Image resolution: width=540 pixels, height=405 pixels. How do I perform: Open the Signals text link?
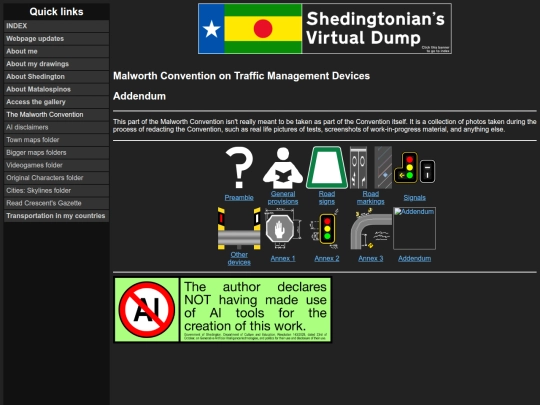pyautogui.click(x=414, y=197)
